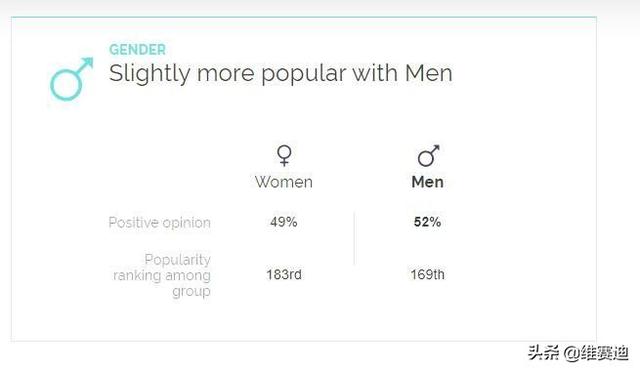Image resolution: width=640 pixels, height=372 pixels.
Task: Click the large teal male symbol icon
Action: tap(72, 79)
